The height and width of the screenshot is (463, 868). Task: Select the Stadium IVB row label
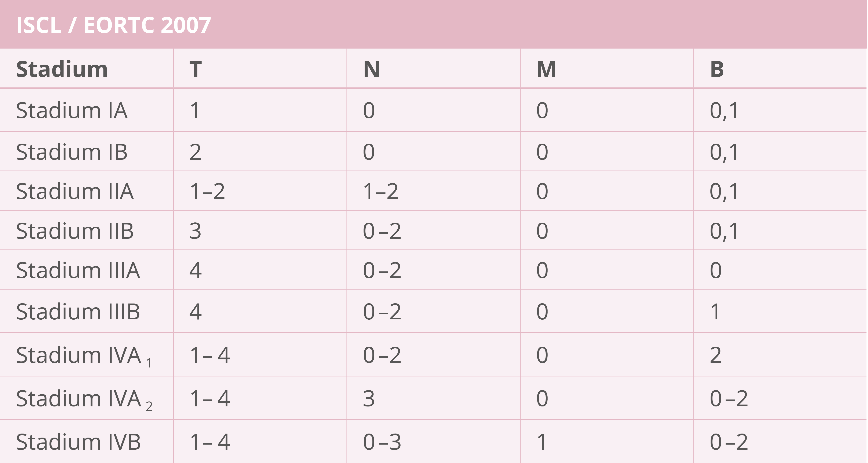click(78, 442)
